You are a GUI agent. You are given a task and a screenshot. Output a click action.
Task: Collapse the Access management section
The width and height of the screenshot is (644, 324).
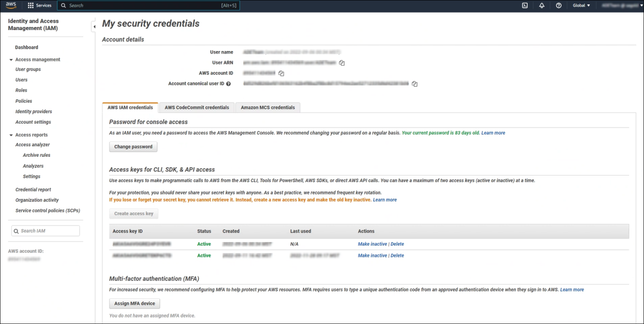[x=10, y=59]
